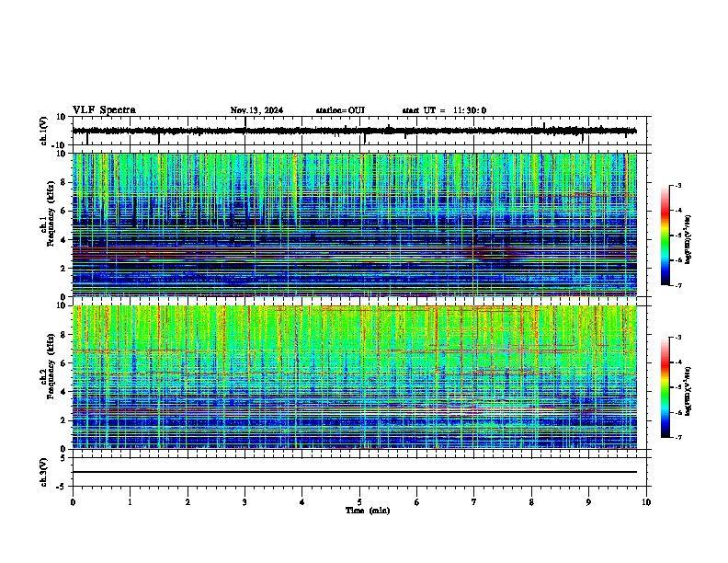Click the date text "Nov.13, 2024"
The image size is (728, 563).
pyautogui.click(x=256, y=110)
